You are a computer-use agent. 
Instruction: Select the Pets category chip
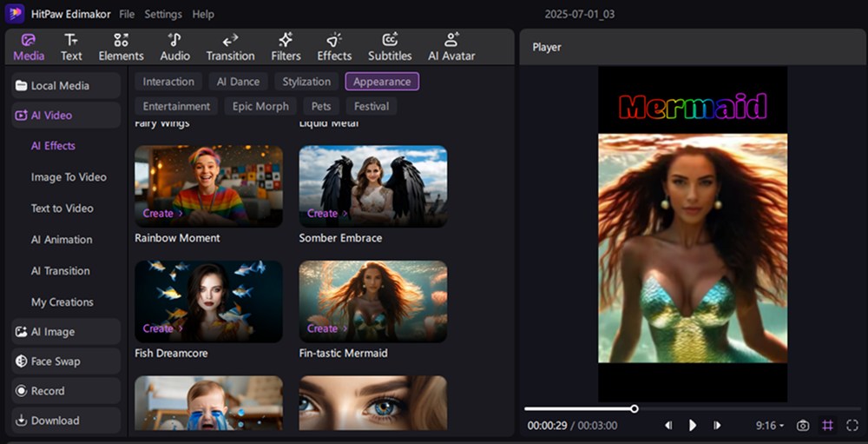point(321,106)
